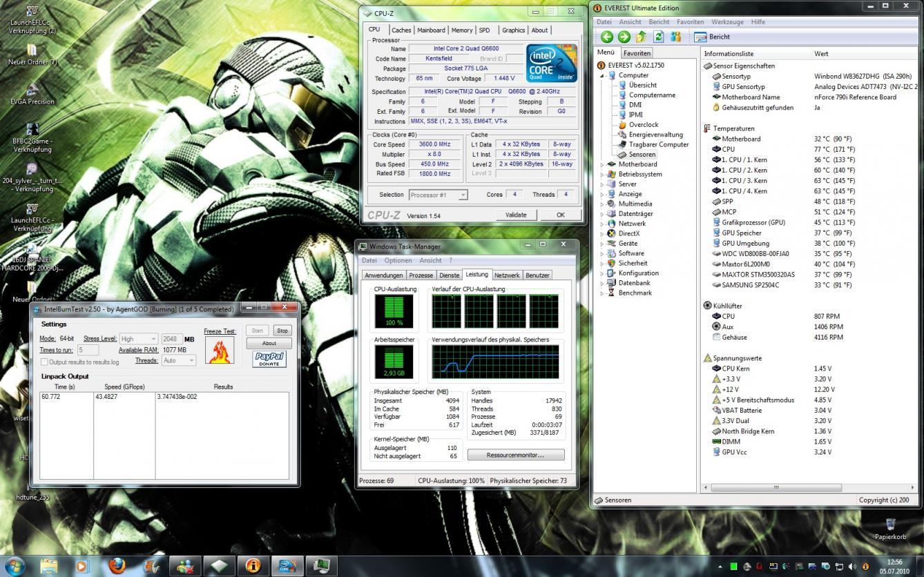Open the Overclock flame entry in EVEREST
Image resolution: width=924 pixels, height=577 pixels.
[637, 125]
